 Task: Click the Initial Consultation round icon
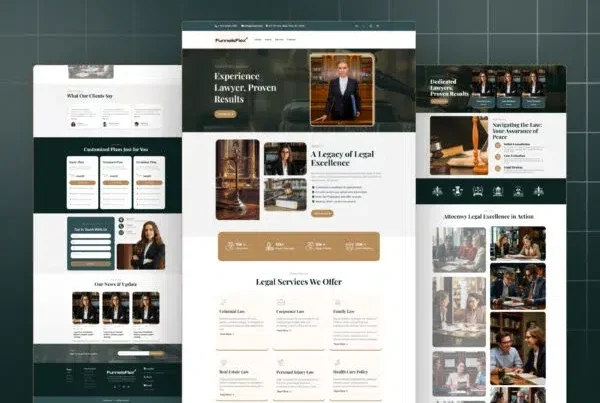[497, 145]
